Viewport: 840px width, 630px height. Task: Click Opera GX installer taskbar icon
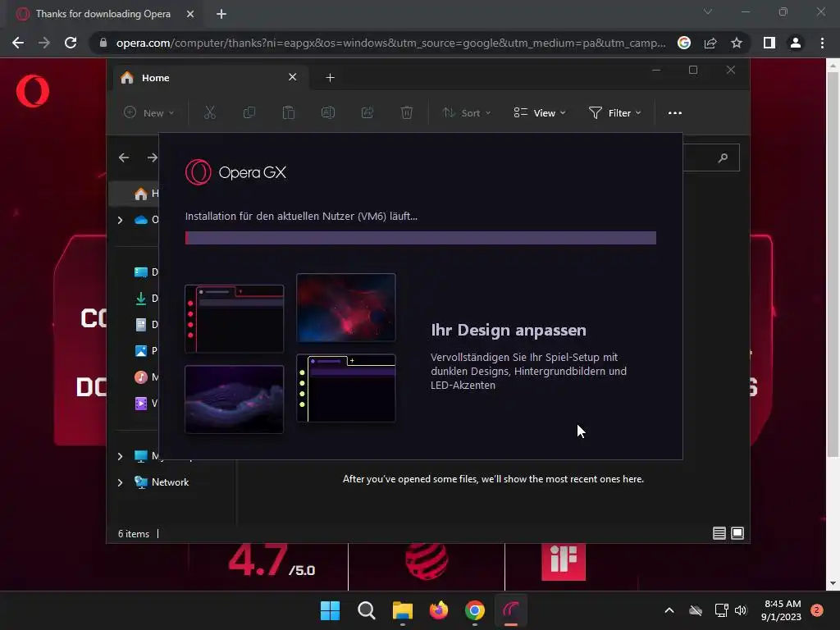(x=511, y=610)
